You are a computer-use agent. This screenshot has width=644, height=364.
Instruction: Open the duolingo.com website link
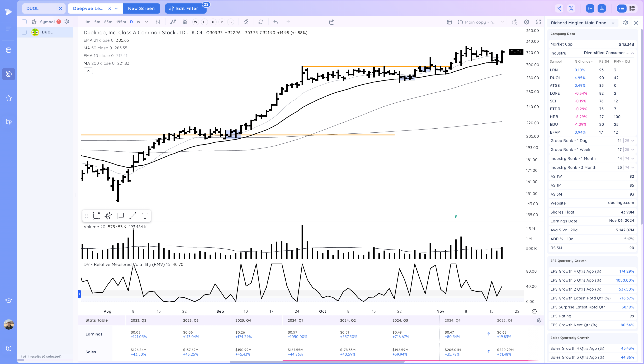(x=621, y=203)
